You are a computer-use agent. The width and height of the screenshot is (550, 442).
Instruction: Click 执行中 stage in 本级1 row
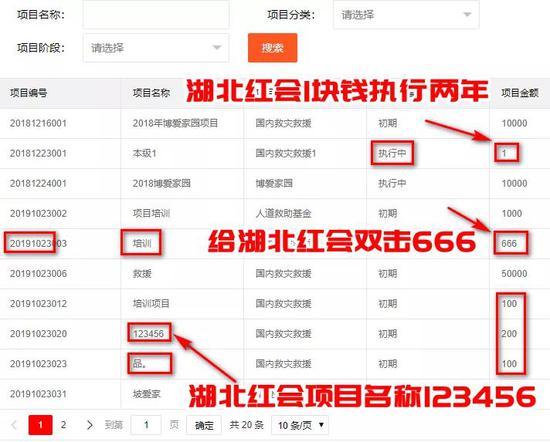coord(392,153)
